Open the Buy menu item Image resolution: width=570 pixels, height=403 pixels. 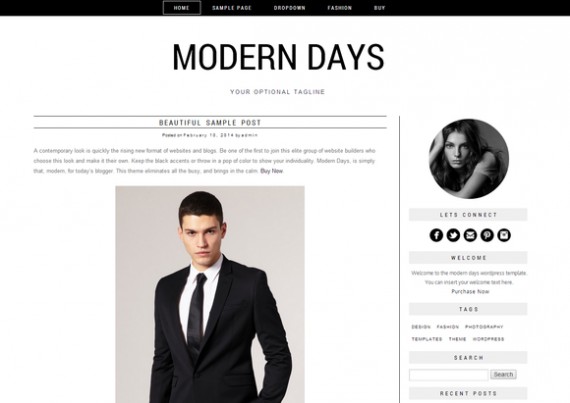coord(380,8)
